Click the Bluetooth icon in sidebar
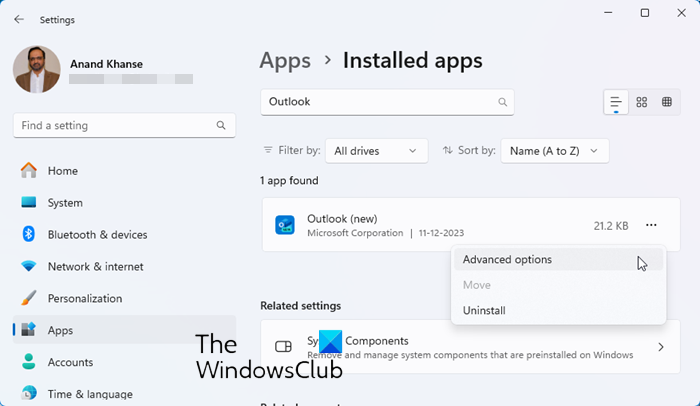The width and height of the screenshot is (700, 406). pos(29,234)
